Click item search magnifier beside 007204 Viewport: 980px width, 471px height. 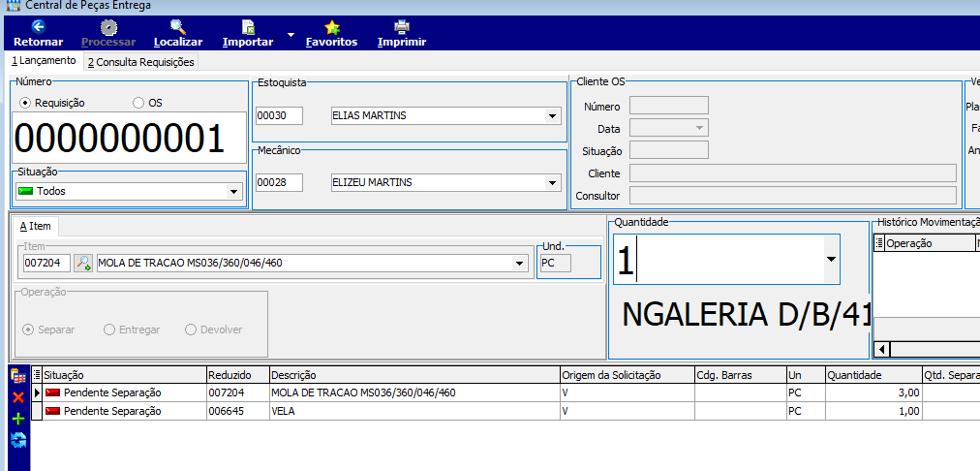[83, 264]
